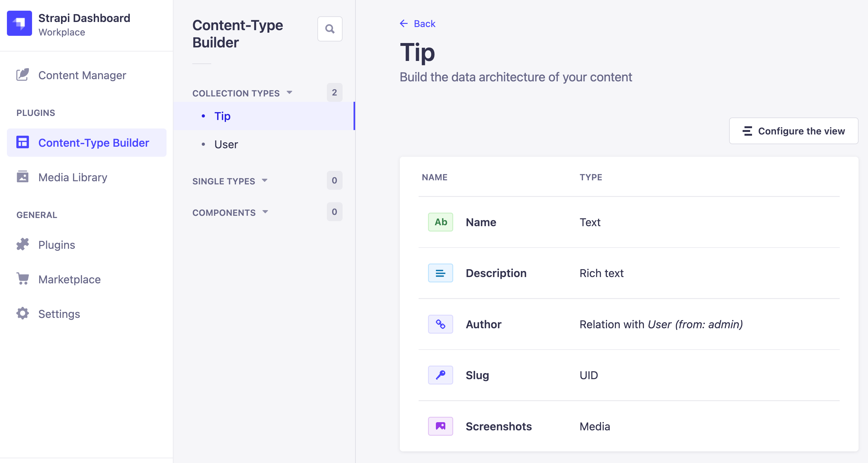868x463 pixels.
Task: Click Configure the view button
Action: coord(793,131)
